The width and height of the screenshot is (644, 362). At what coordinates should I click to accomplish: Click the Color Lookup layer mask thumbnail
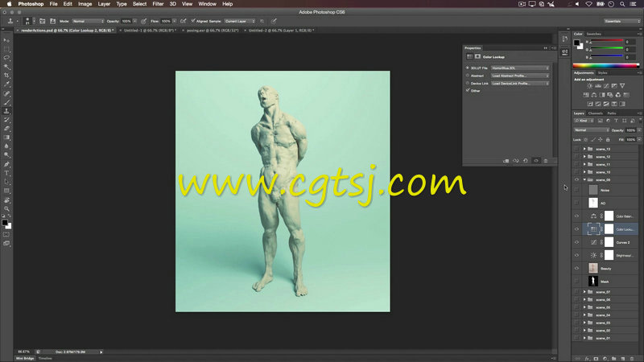609,229
